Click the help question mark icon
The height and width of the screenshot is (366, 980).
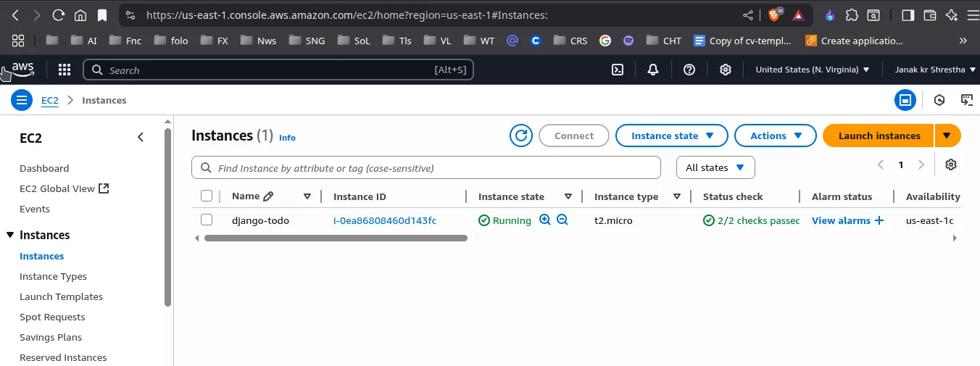[x=689, y=70]
